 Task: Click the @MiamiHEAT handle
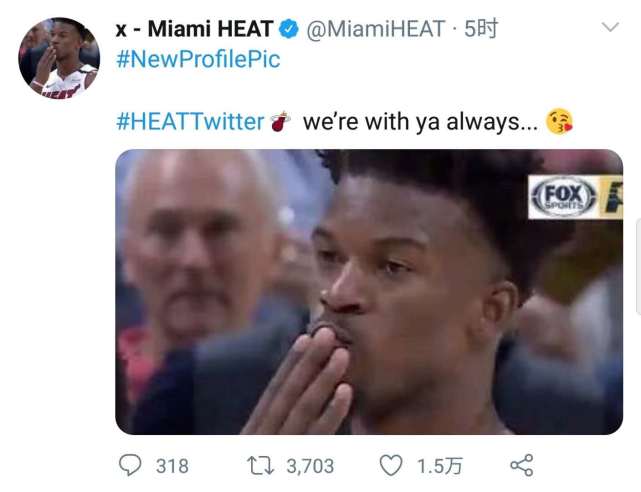[x=375, y=29]
